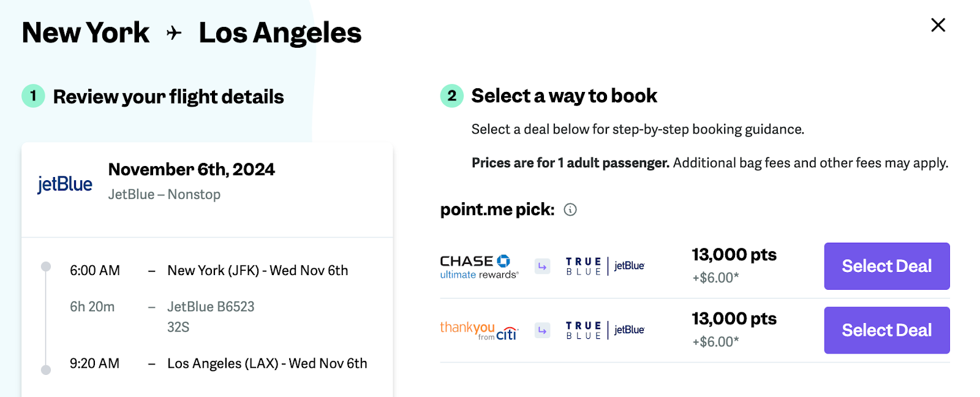Click the November 6th, 2024 date heading
Screen dimensions: 980x397
191,169
